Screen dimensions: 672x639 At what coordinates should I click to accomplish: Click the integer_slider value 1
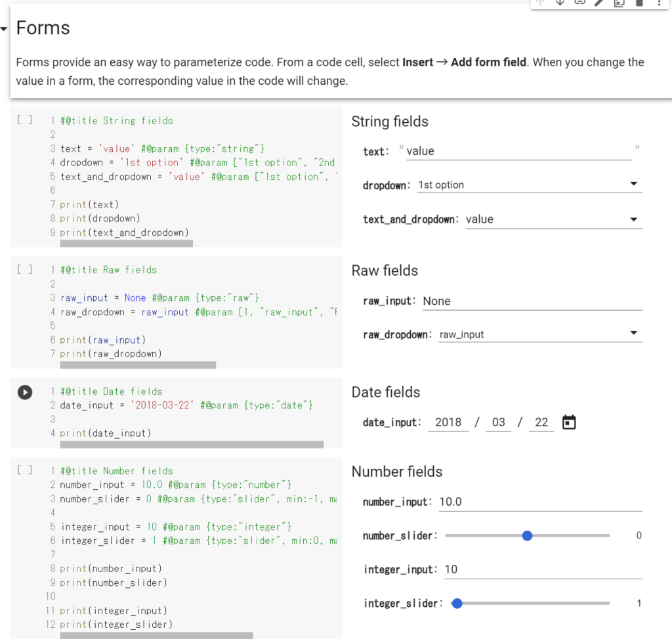click(x=639, y=604)
